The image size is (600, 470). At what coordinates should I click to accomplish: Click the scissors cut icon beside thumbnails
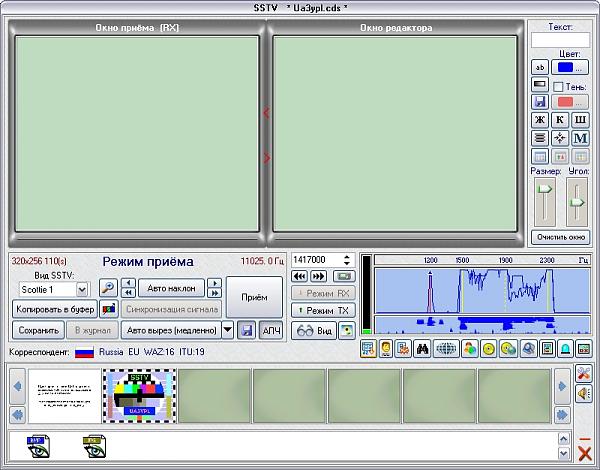(x=584, y=373)
